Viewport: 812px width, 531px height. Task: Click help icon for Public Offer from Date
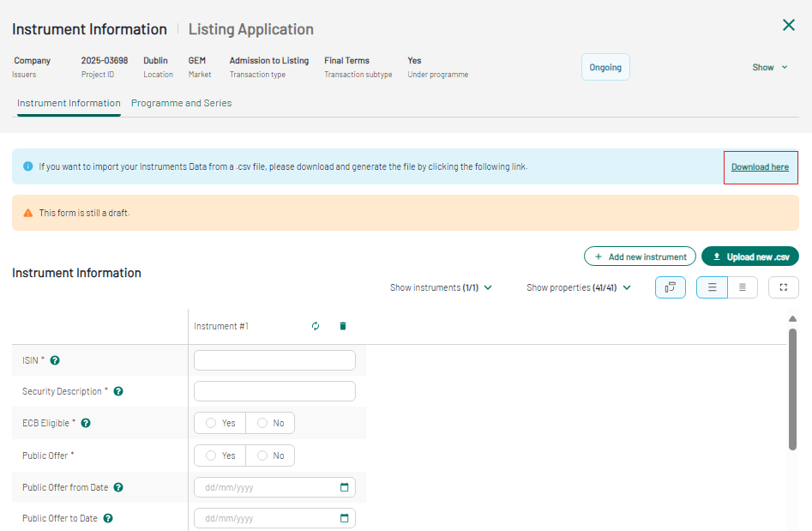(118, 487)
